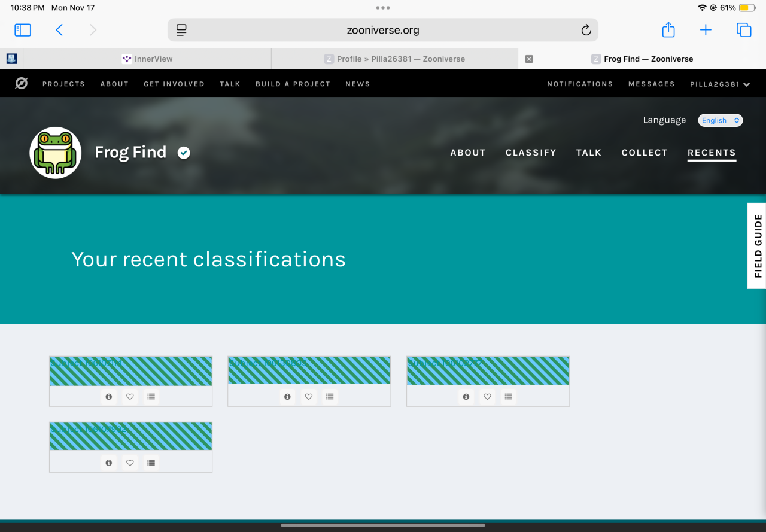Go back to the previous page

pyautogui.click(x=59, y=30)
